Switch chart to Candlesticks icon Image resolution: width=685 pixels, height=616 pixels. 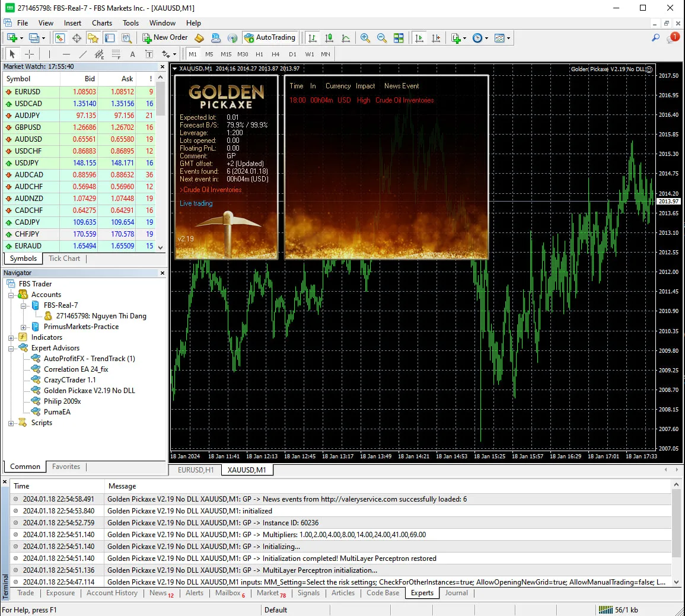pyautogui.click(x=329, y=38)
